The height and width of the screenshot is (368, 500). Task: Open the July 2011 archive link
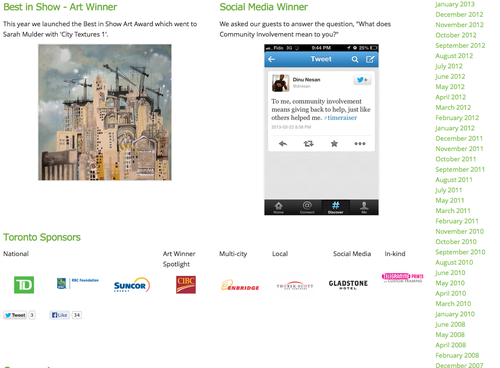(449, 190)
